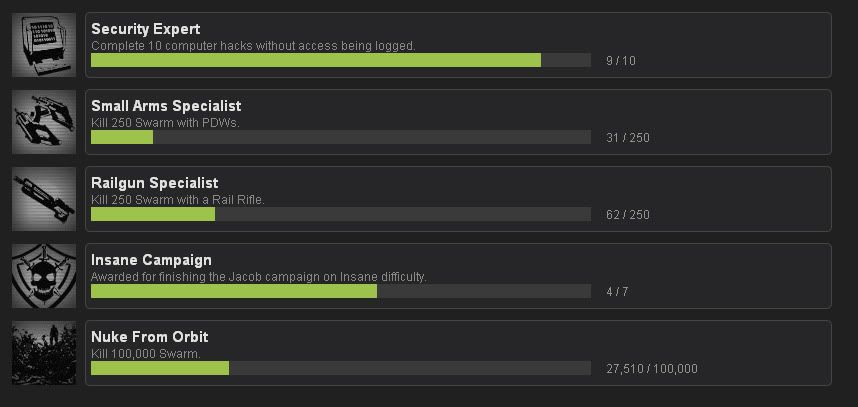Click the Nuke From Orbit progress bar
Image resolution: width=858 pixels, height=407 pixels.
(340, 368)
